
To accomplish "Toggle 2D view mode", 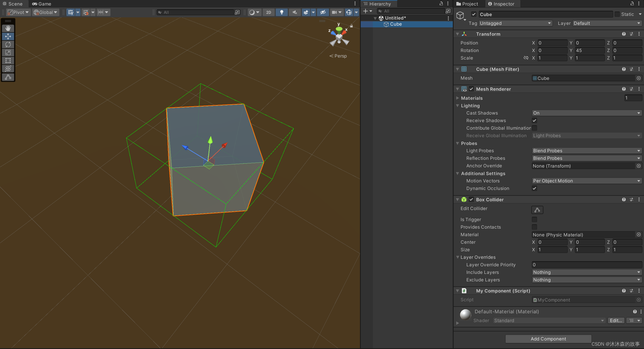I will pyautogui.click(x=268, y=12).
